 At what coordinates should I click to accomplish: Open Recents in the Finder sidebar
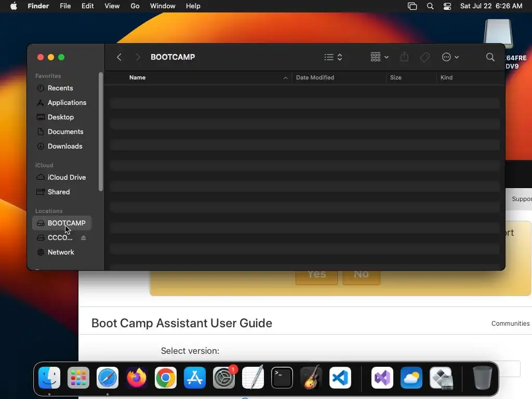point(60,88)
